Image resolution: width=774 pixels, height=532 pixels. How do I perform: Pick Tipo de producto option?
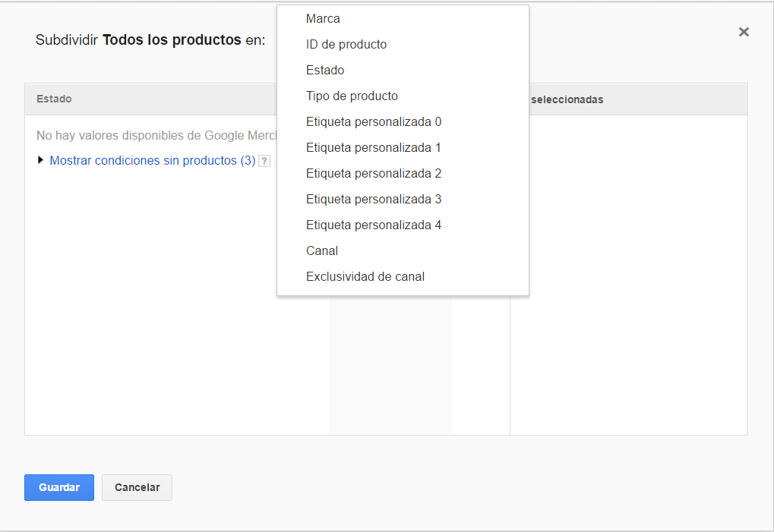tap(403, 96)
